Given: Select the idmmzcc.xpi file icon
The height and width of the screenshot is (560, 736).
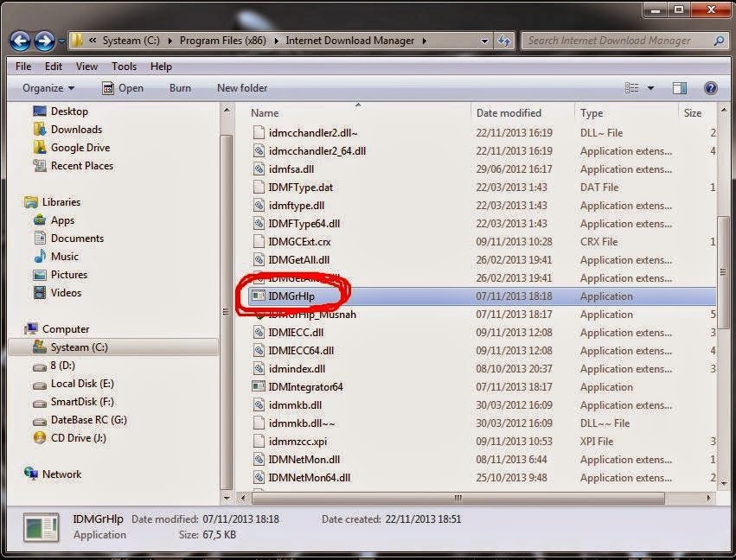Looking at the screenshot, I should (259, 442).
